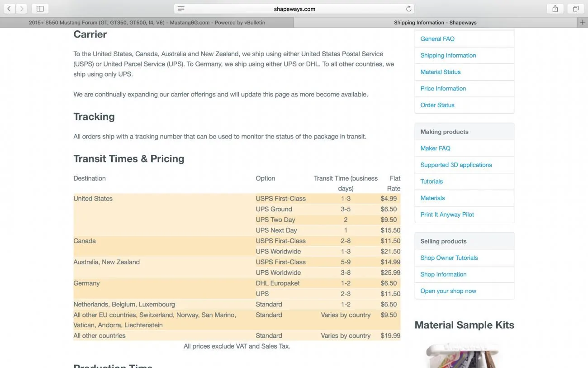Open Shipping Information sidebar link

point(448,55)
